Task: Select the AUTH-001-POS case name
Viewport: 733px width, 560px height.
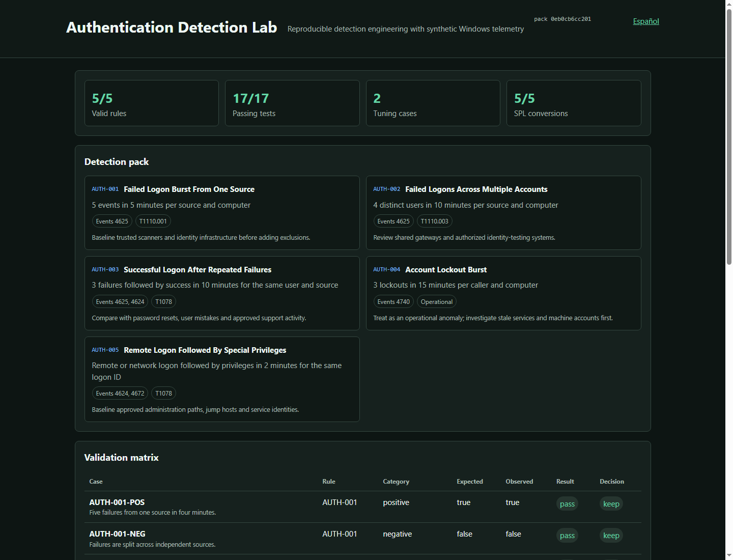Action: click(117, 502)
